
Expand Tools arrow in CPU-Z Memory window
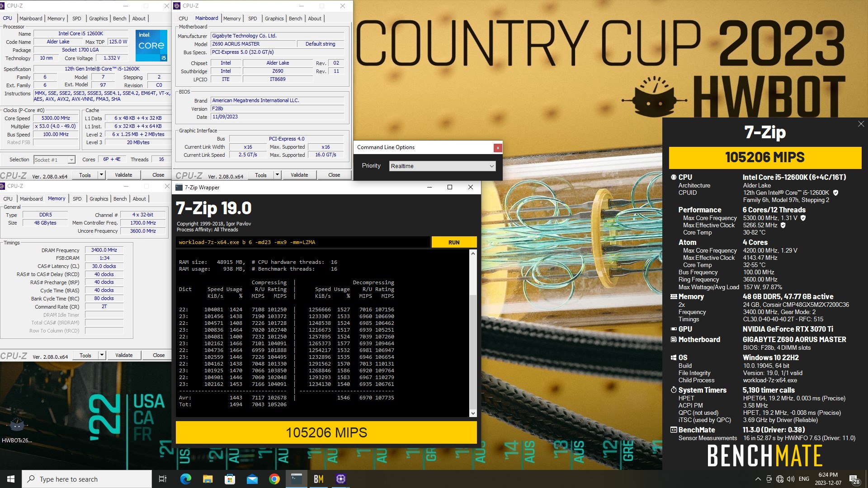[102, 355]
